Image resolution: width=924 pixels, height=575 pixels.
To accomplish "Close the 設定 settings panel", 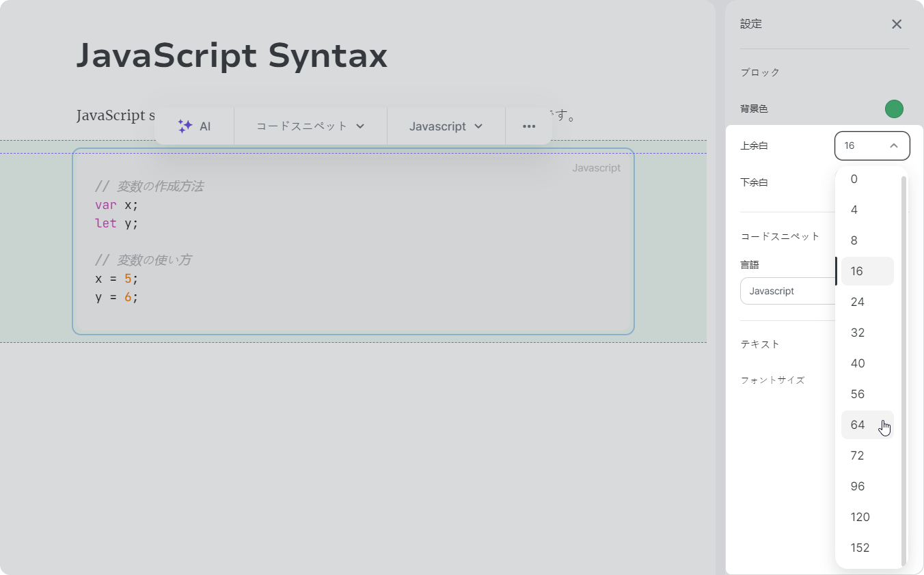I will point(897,25).
